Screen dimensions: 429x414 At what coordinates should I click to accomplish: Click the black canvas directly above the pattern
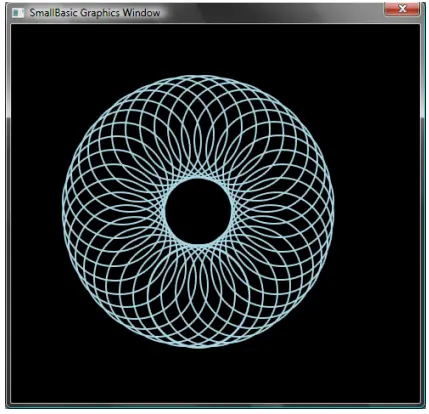pos(198,50)
